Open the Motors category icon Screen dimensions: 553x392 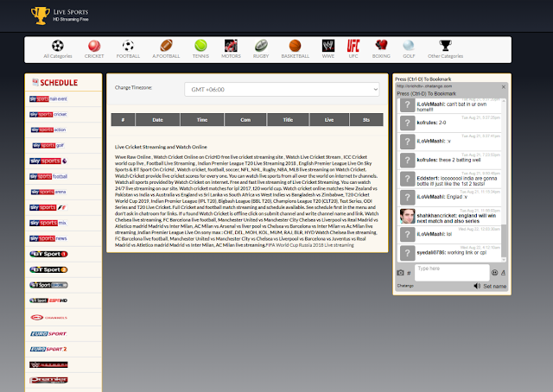[x=231, y=46]
